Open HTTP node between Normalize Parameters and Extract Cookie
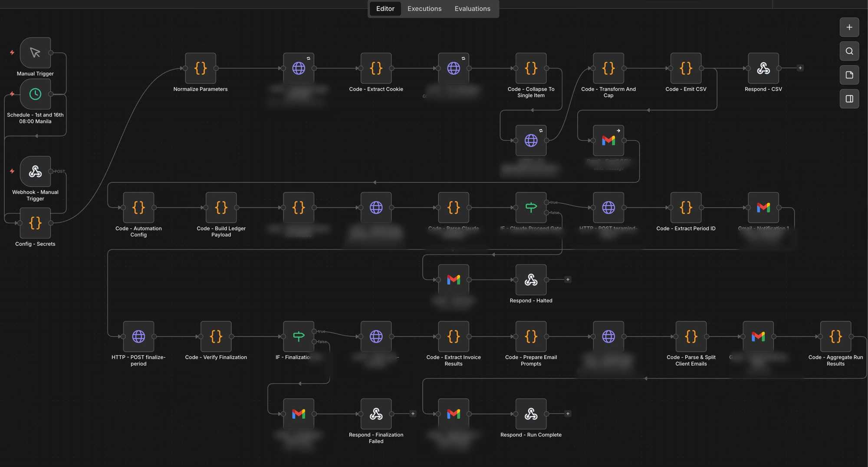This screenshot has width=868, height=467. (x=299, y=68)
